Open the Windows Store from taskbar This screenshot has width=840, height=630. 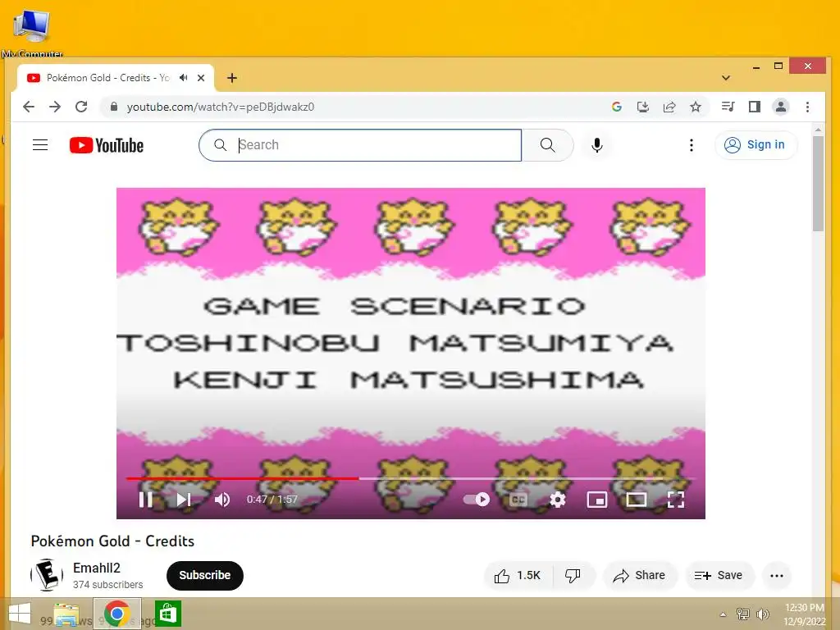(x=167, y=614)
